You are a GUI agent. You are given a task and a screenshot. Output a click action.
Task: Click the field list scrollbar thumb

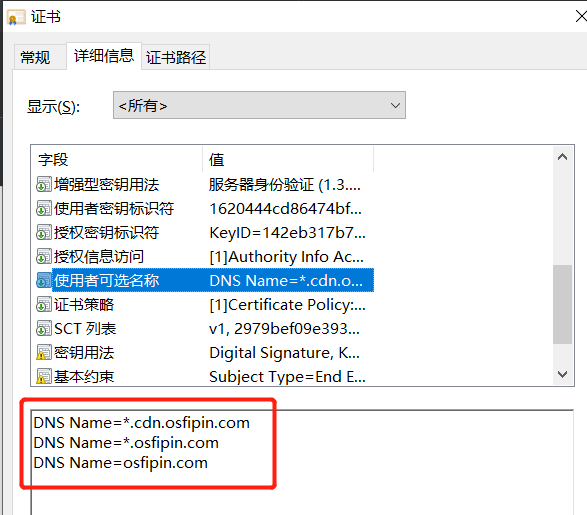(562, 304)
